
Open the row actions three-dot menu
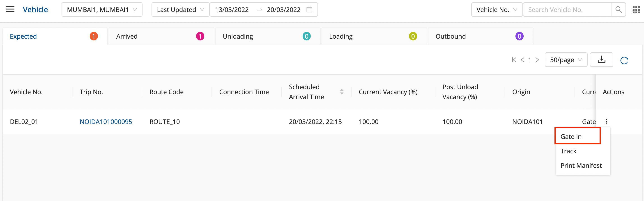point(606,122)
